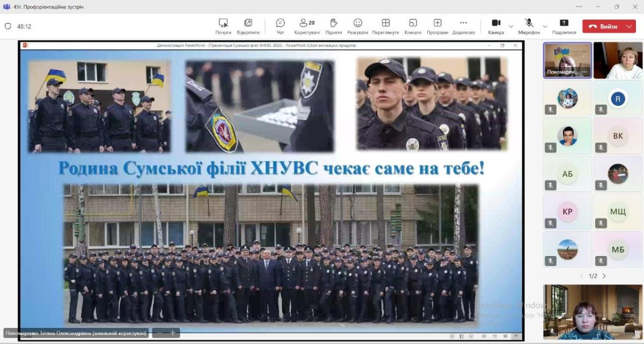
Task: Click the muted microphone icon on the R tile
Action: (601, 109)
